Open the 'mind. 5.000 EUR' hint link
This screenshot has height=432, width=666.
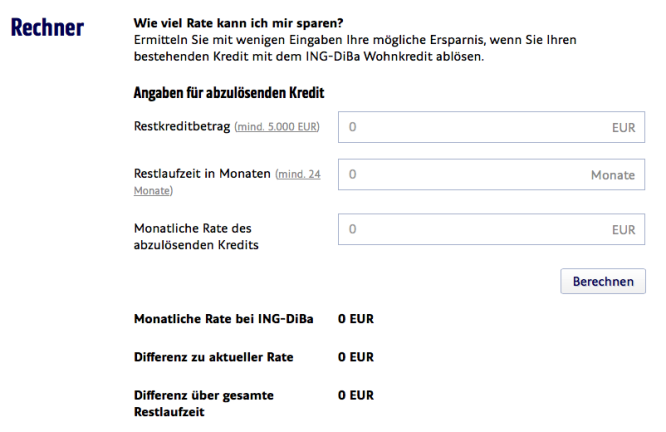[277, 127]
